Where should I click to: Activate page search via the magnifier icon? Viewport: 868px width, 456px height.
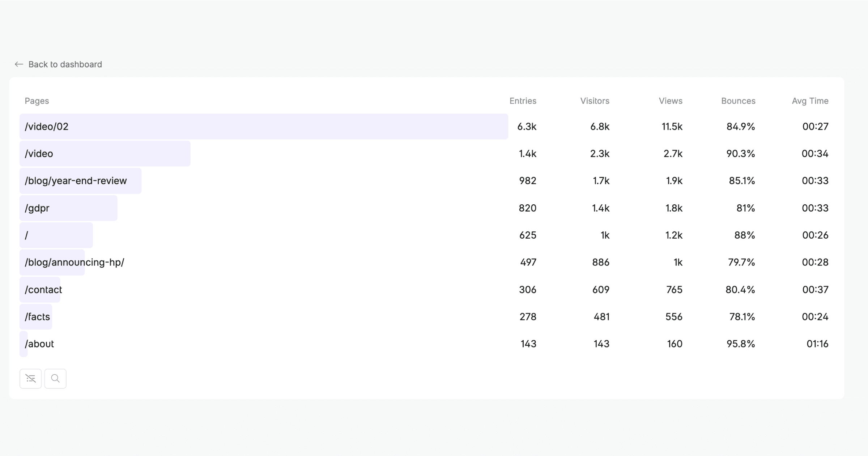click(x=55, y=378)
